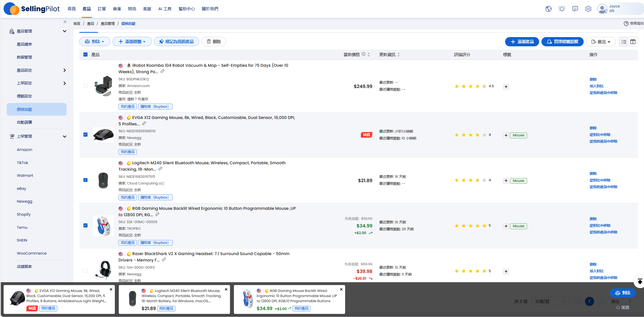Screen dimensions: 644x317
Task: Open the 10項/頁 page size dropdown
Action: [x=550, y=301]
